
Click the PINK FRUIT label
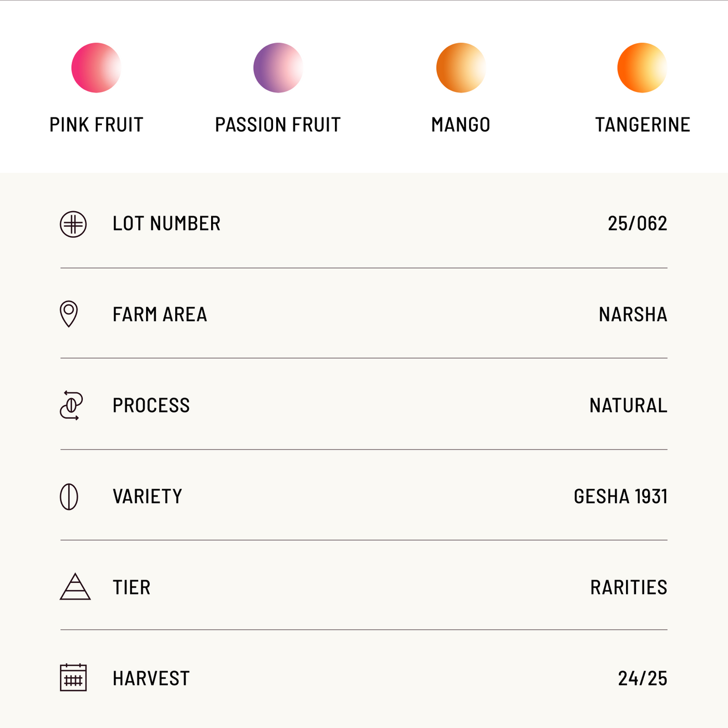tap(96, 125)
